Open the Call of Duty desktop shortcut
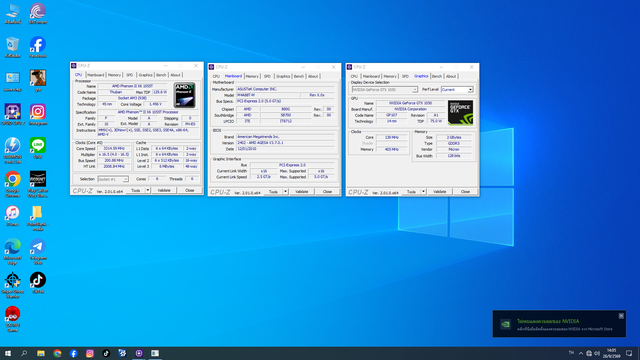 point(38,184)
